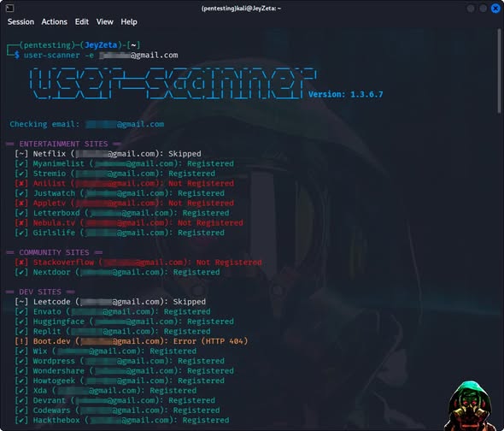Open the View menu

[105, 22]
